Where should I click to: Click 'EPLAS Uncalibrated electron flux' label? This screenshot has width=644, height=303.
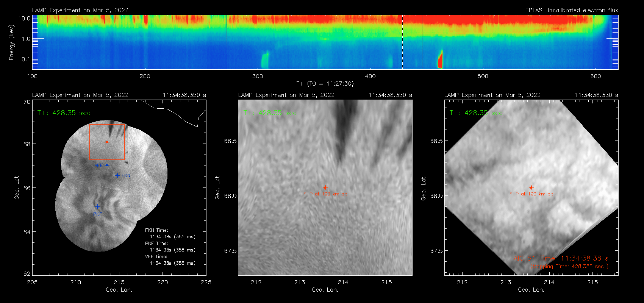[x=572, y=10]
